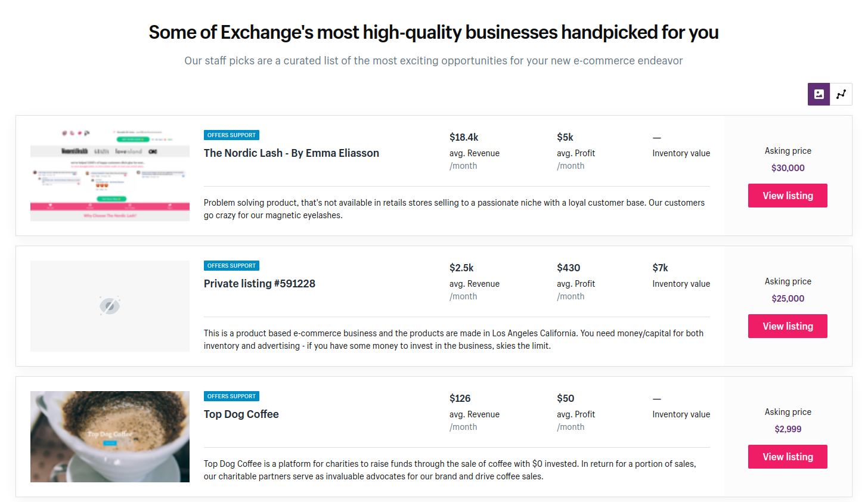Click the $2,999 asking price
Viewport: 868px width, 502px height.
(x=788, y=429)
